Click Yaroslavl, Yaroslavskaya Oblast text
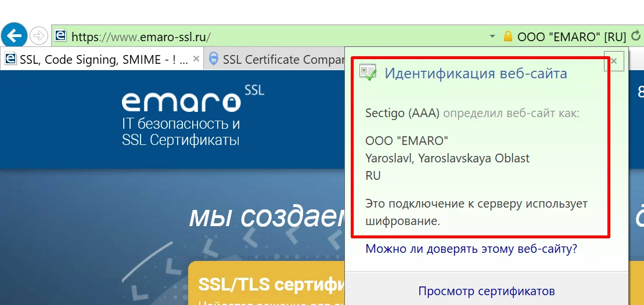This screenshot has width=644, height=305. point(447,158)
